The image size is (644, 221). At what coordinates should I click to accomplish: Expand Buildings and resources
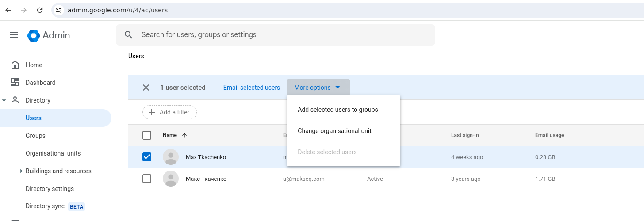click(21, 171)
